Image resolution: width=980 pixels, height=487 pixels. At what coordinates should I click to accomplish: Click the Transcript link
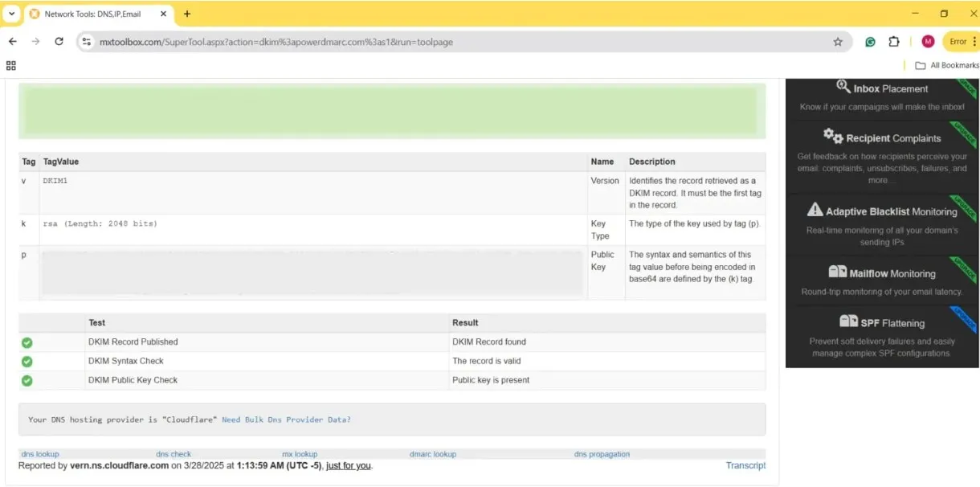[x=745, y=464]
